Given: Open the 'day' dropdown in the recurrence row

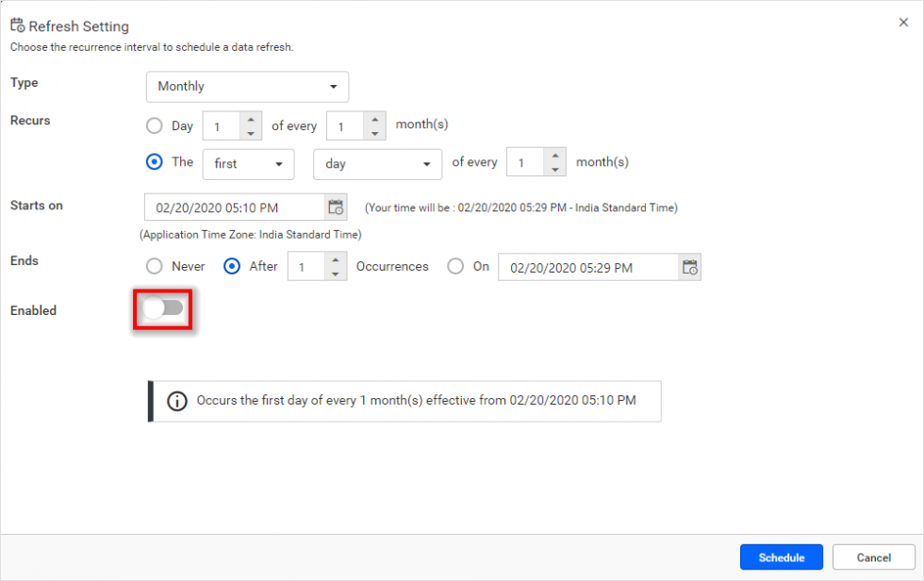Looking at the screenshot, I should pyautogui.click(x=377, y=164).
